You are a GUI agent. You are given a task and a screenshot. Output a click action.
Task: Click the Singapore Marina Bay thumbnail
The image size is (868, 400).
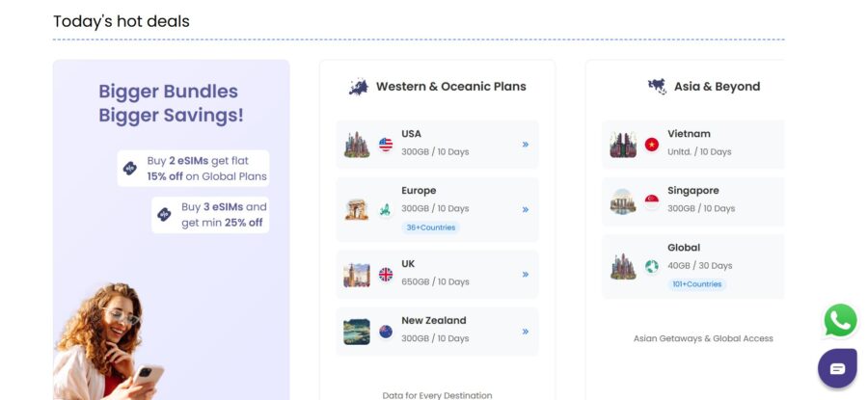[623, 202]
